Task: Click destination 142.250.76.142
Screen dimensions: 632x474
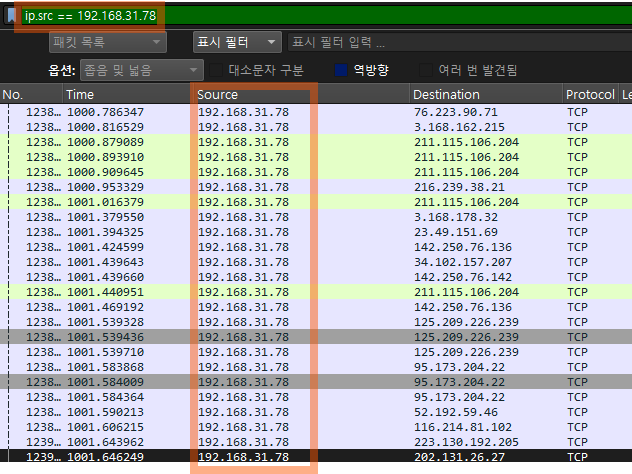Action: coord(463,277)
